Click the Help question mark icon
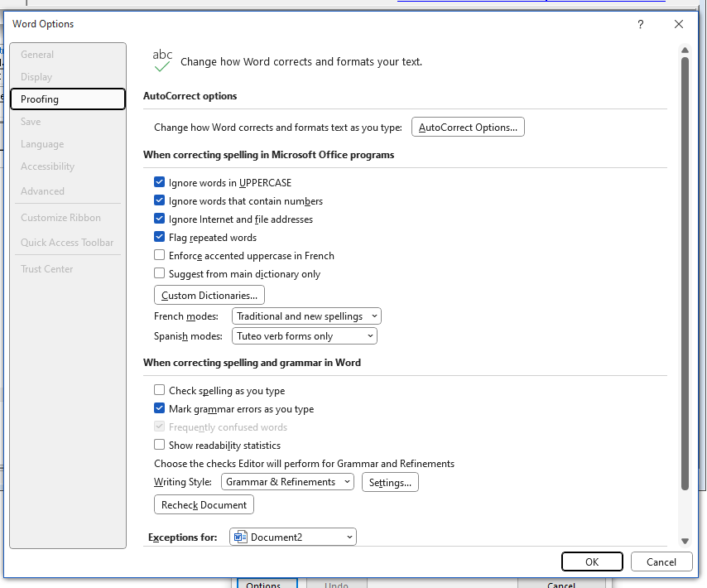The width and height of the screenshot is (707, 588). (640, 24)
